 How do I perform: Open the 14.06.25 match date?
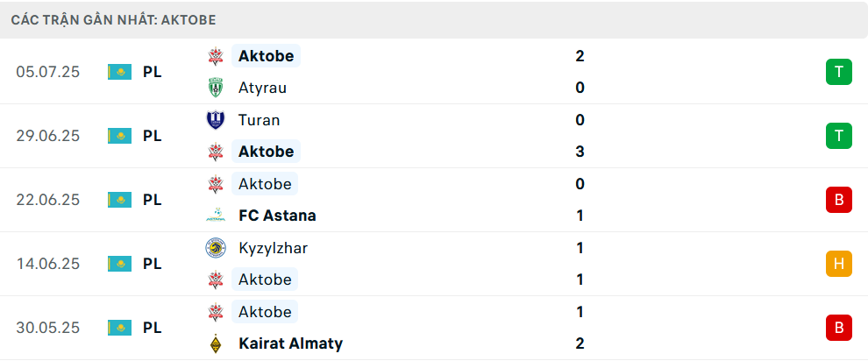(47, 264)
